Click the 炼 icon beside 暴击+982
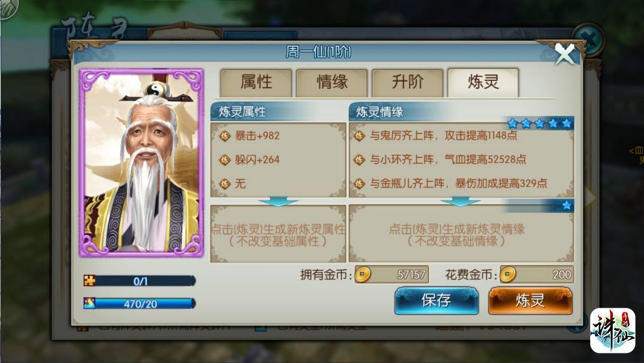The image size is (644, 363). (225, 136)
